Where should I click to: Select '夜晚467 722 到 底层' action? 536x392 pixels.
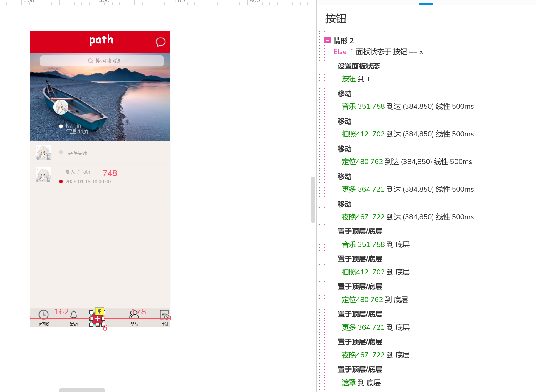(x=376, y=355)
